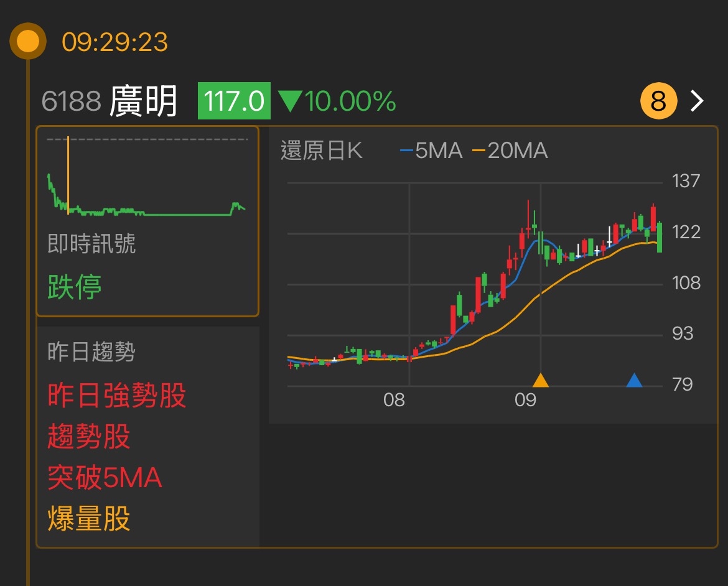
Task: Tap the orange number 8 badge
Action: (x=658, y=101)
